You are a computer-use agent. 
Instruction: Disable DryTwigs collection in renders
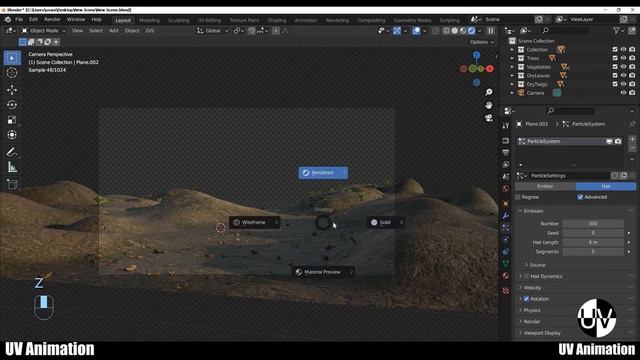(x=632, y=84)
